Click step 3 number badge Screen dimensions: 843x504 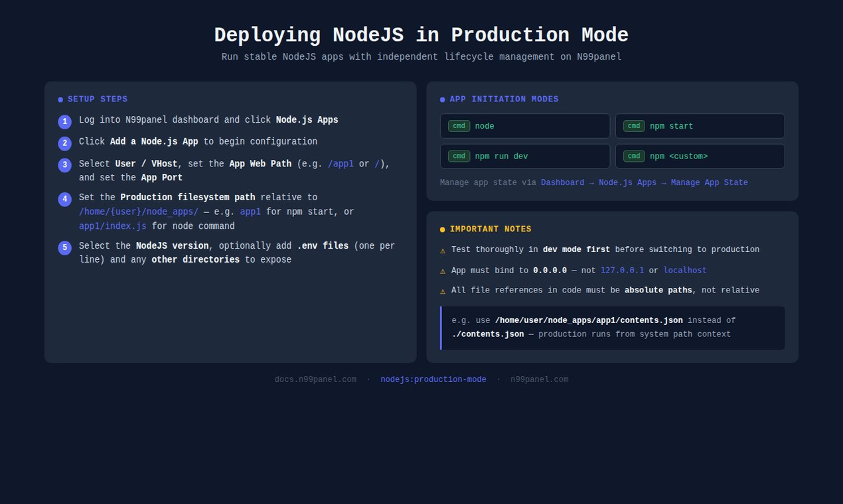coord(64,165)
